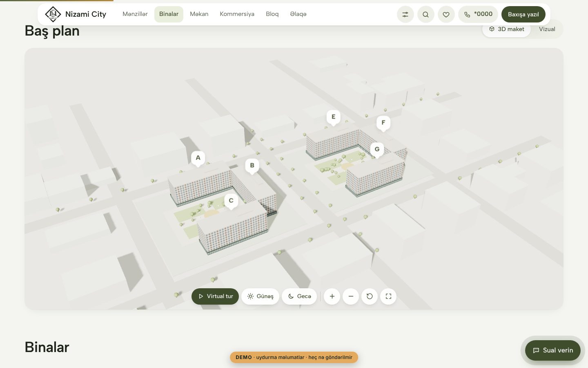The height and width of the screenshot is (368, 588).
Task: Call the *0000 phone number
Action: (478, 14)
